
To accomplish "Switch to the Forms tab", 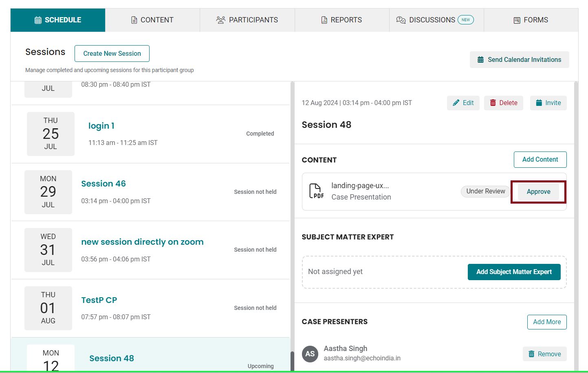I will 531,20.
